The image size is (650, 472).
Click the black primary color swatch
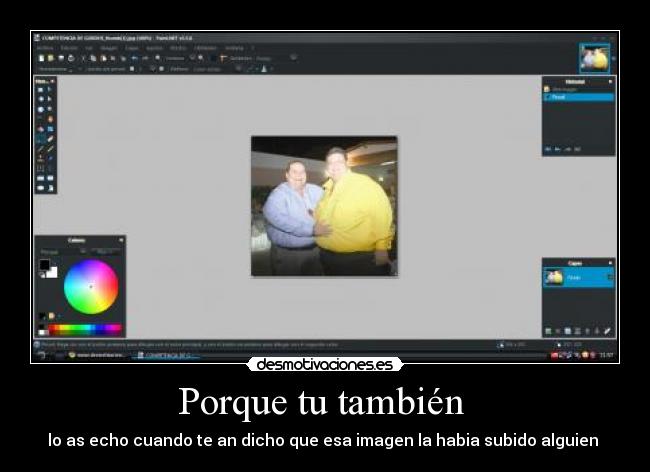44,264
